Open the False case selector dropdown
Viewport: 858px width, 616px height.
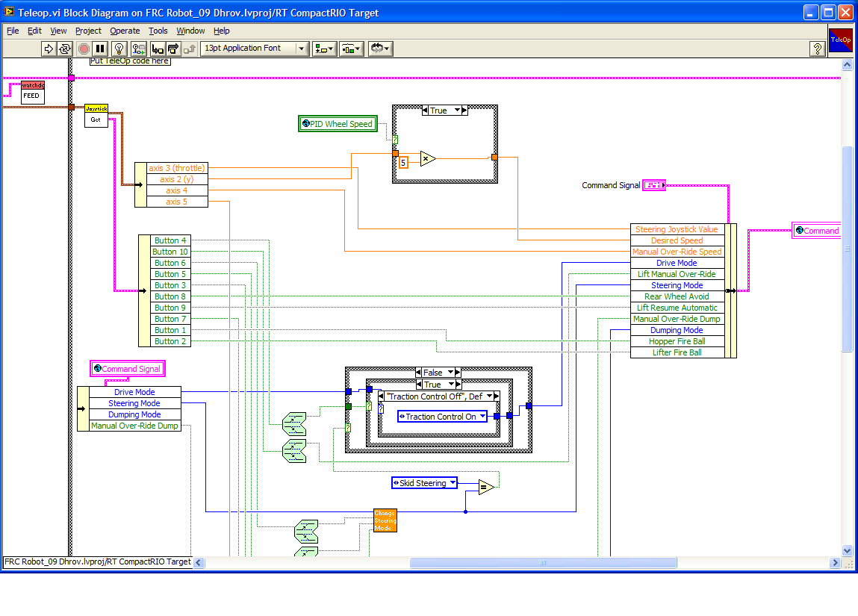451,372
